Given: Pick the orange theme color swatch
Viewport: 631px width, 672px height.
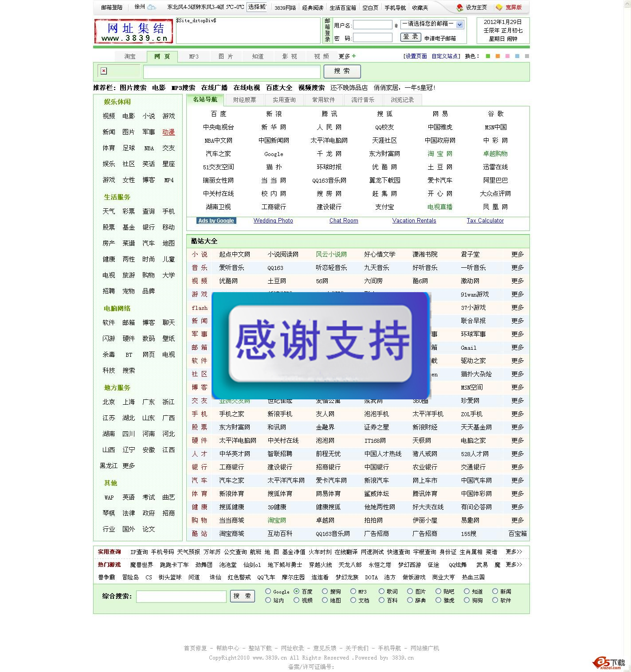Looking at the screenshot, I should [x=498, y=56].
